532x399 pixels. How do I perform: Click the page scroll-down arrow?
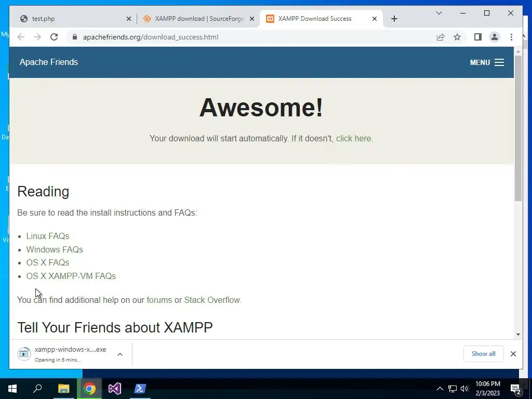pyautogui.click(x=518, y=335)
